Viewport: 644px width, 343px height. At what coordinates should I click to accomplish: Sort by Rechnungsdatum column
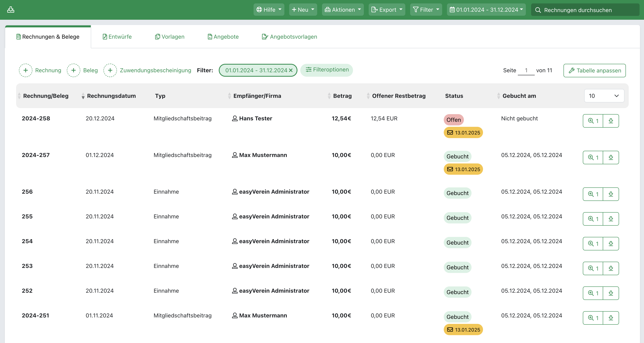click(111, 96)
